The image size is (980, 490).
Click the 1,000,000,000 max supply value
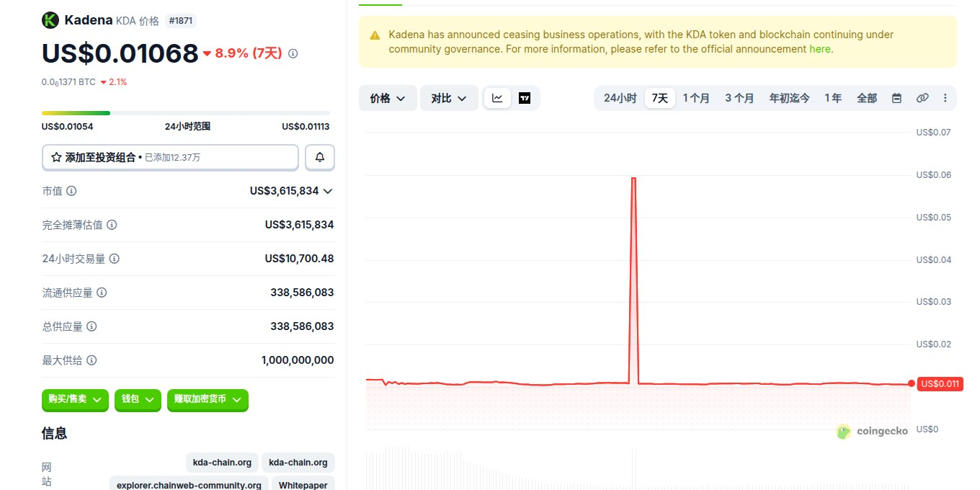(x=298, y=360)
